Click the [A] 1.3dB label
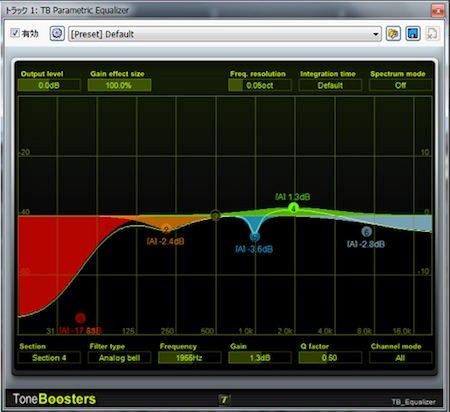The height and width of the screenshot is (412, 450). [x=293, y=197]
